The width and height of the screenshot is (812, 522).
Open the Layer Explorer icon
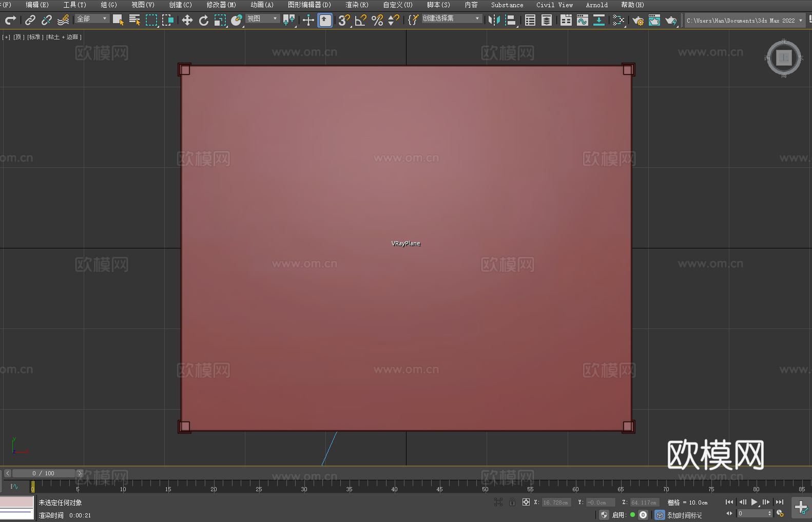tap(547, 20)
